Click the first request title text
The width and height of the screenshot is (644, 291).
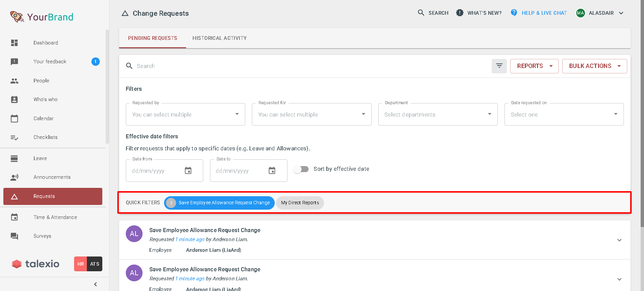(x=205, y=230)
